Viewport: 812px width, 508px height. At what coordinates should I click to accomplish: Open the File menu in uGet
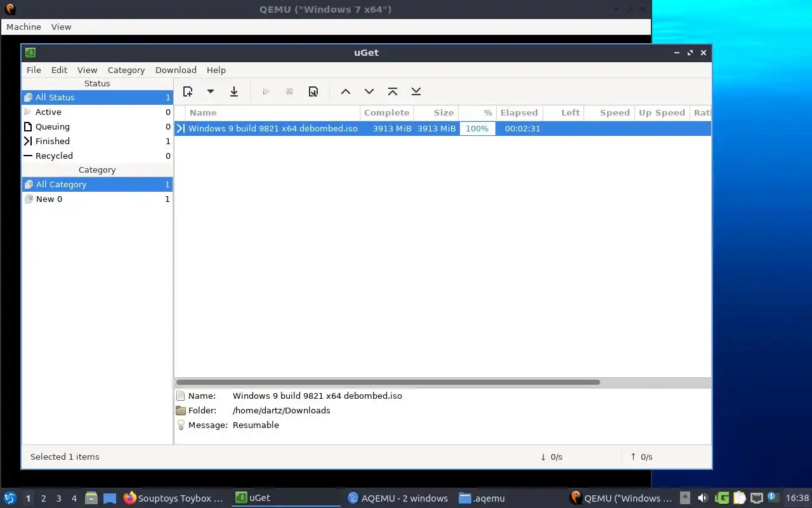coord(34,70)
